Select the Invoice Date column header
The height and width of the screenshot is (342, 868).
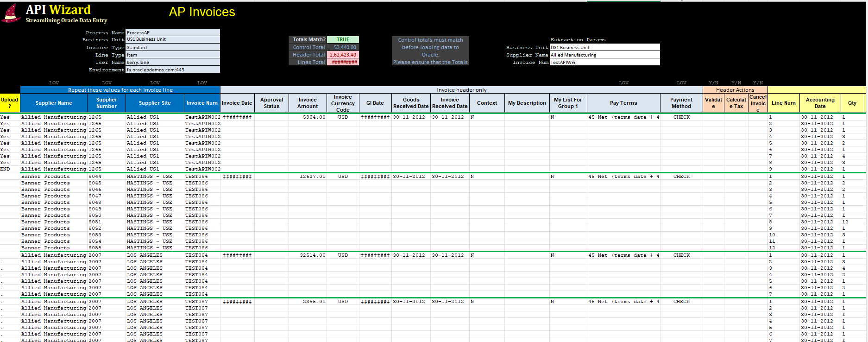tap(237, 103)
